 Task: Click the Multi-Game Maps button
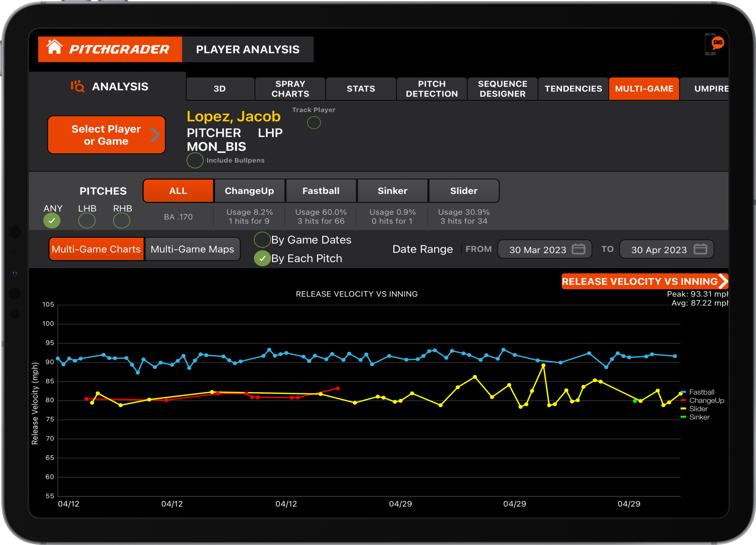tap(192, 249)
